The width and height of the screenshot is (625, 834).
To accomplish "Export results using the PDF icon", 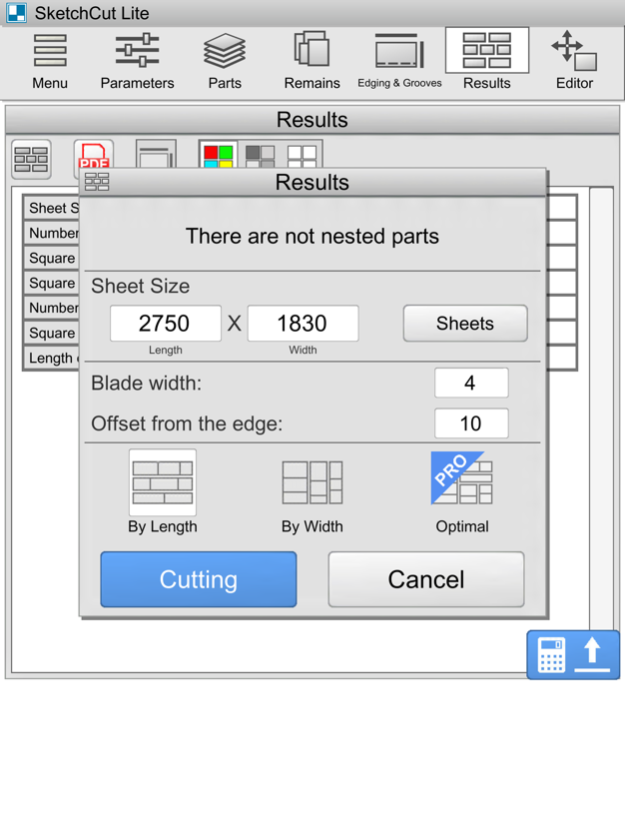I will pyautogui.click(x=94, y=158).
